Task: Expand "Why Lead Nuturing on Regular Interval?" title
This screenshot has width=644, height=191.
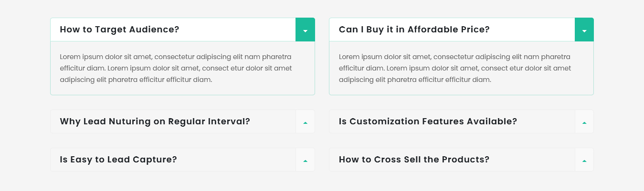Action: (x=155, y=121)
